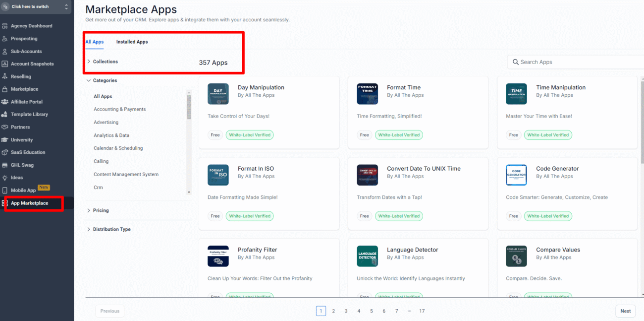Collapse the Categories section
The image size is (644, 321).
point(104,80)
